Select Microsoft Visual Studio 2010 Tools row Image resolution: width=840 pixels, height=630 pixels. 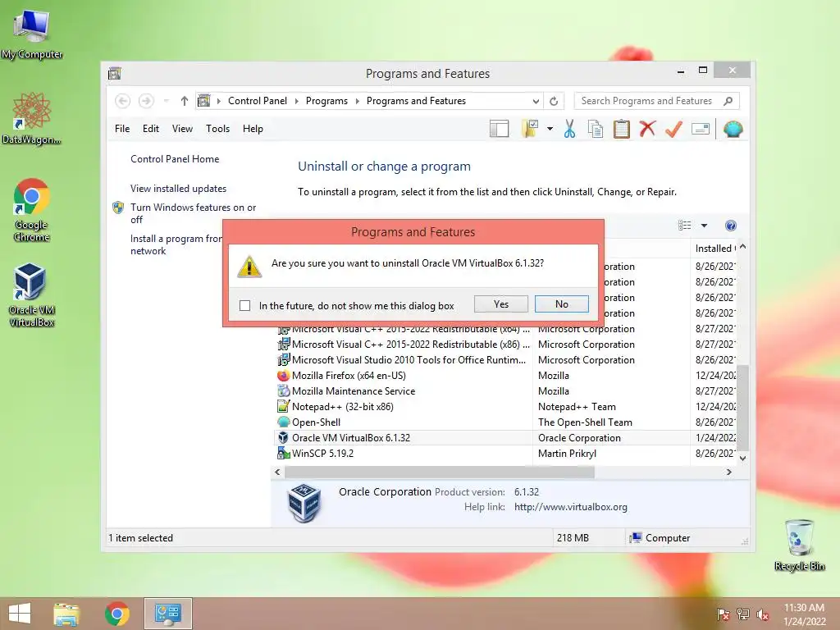click(505, 360)
